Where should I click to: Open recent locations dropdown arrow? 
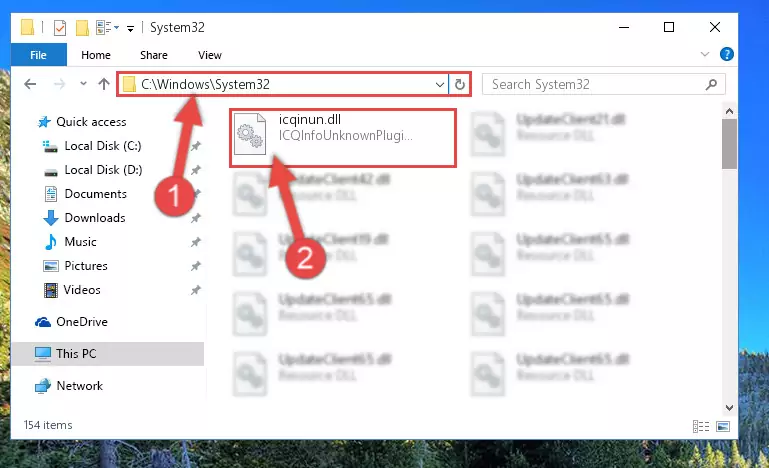click(83, 84)
